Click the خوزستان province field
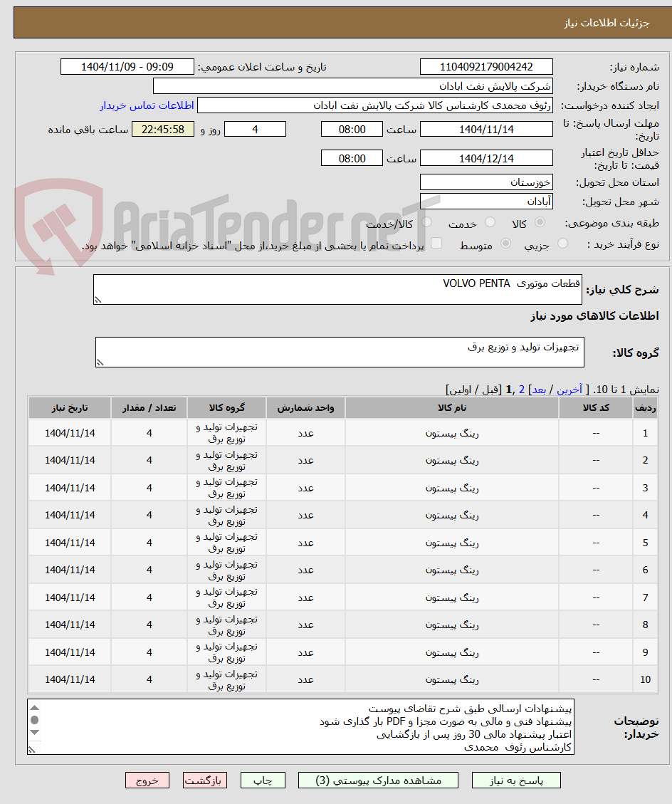 coord(486,182)
